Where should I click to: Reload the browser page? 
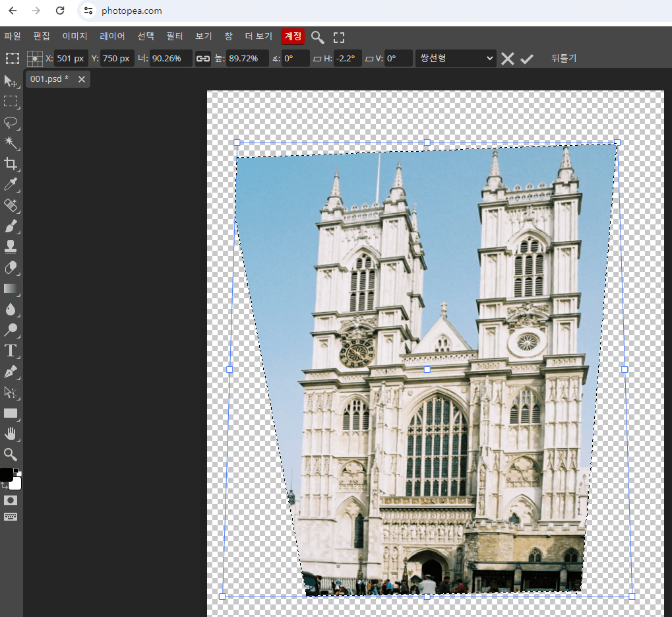coord(60,11)
